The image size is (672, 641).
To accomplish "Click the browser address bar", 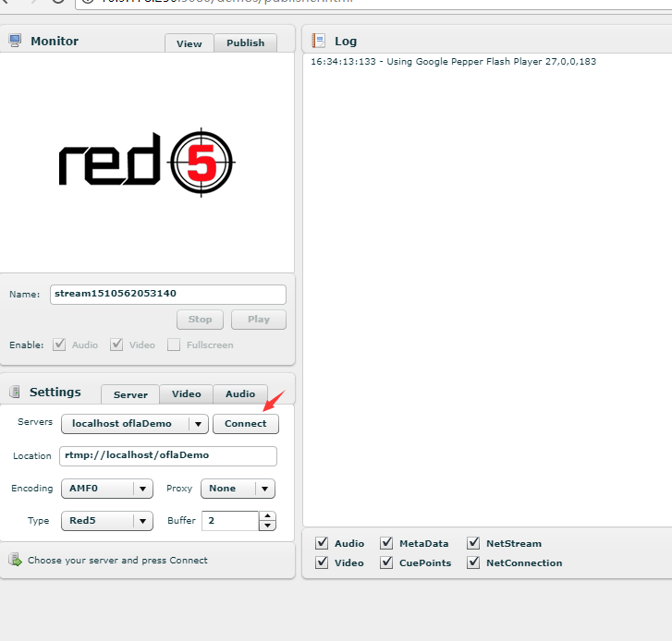I will point(373,3).
